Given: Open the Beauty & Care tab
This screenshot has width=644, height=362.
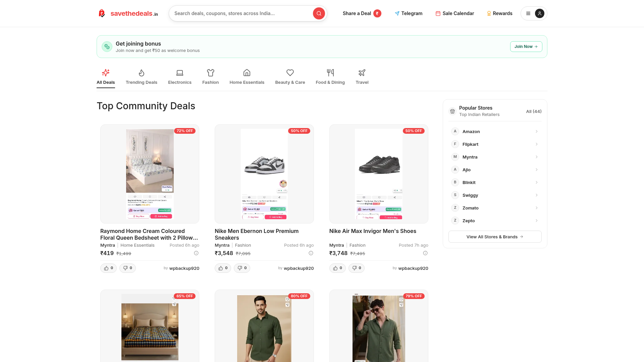Looking at the screenshot, I should 290,77.
